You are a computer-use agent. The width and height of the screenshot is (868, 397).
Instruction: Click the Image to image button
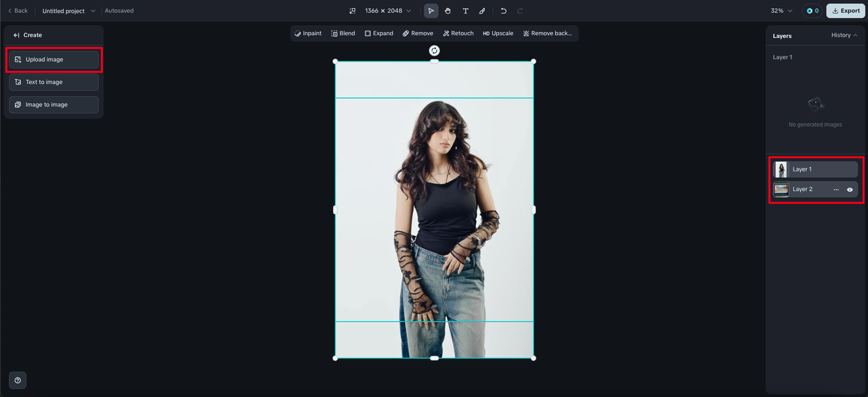pyautogui.click(x=54, y=105)
